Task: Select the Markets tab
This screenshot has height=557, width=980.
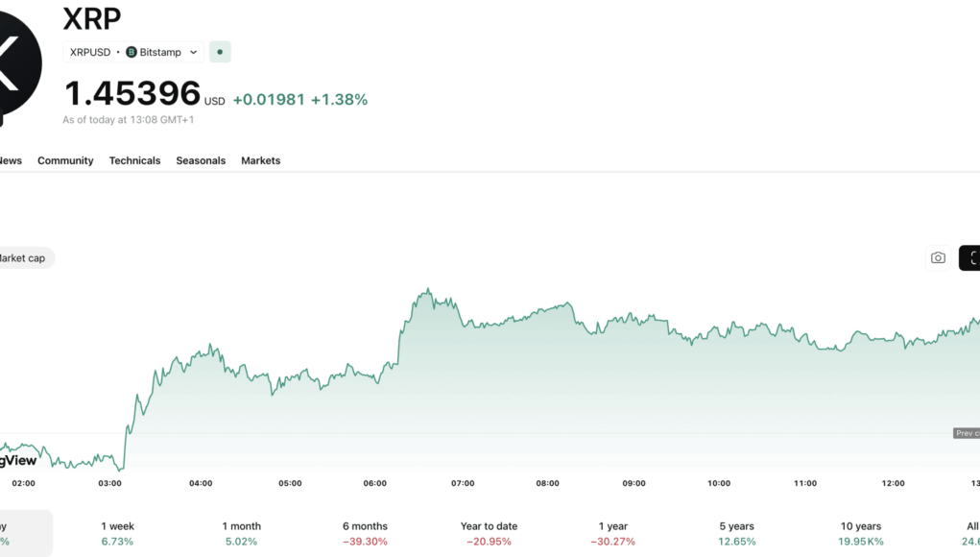Action: pos(260,160)
